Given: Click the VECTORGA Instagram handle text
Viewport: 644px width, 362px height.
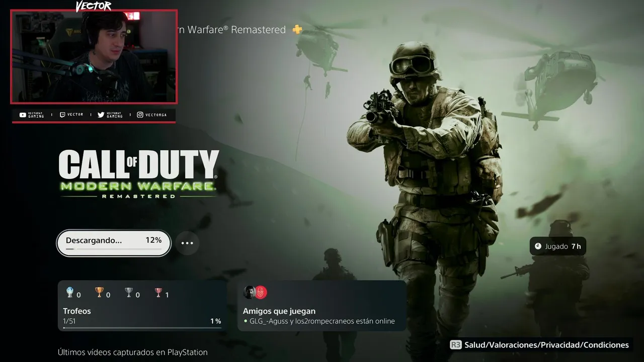Looking at the screenshot, I should [x=156, y=115].
